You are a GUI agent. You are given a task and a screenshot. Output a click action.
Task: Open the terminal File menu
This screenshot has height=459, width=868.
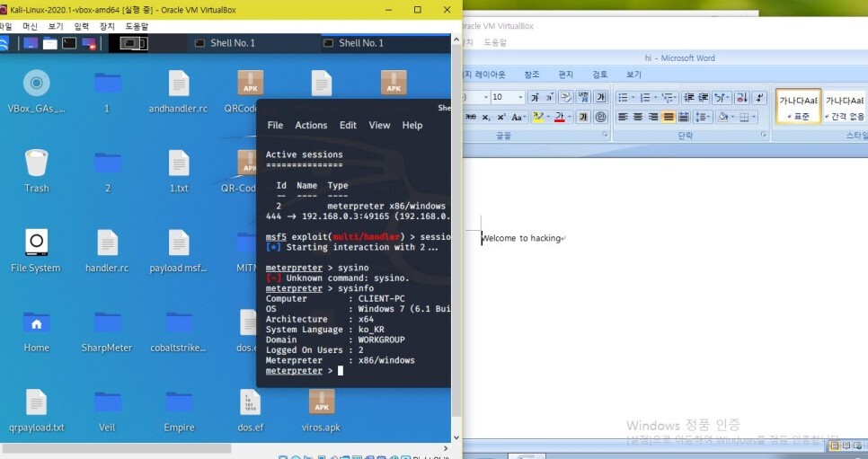275,125
